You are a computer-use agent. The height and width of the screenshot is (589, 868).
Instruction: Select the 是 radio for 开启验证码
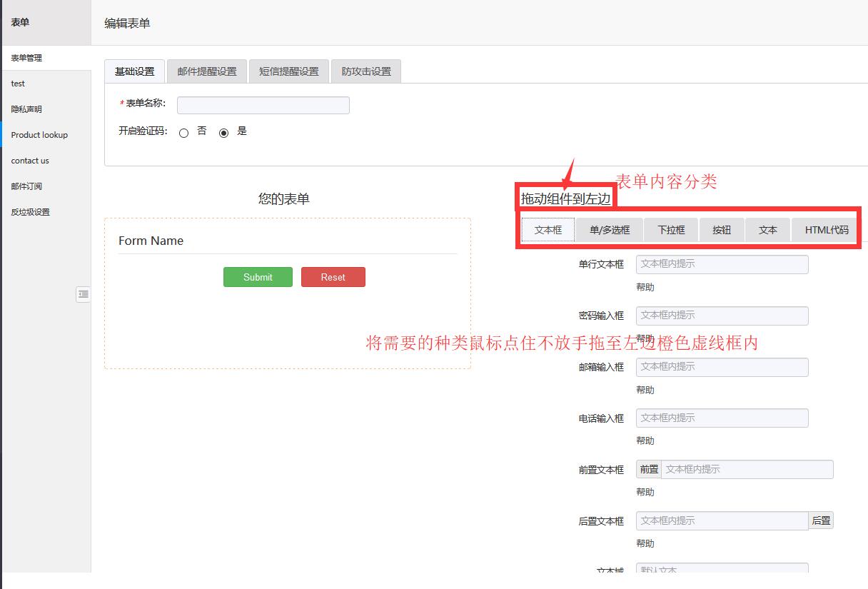click(224, 133)
